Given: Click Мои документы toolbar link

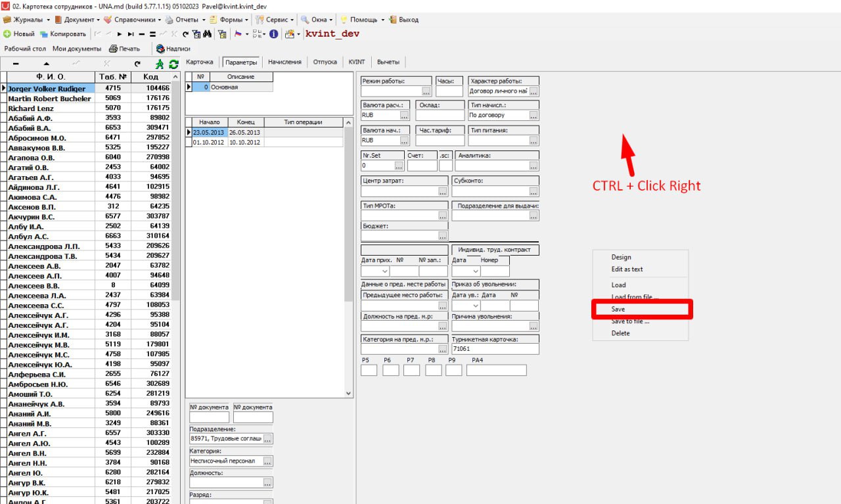Looking at the screenshot, I should click(77, 49).
